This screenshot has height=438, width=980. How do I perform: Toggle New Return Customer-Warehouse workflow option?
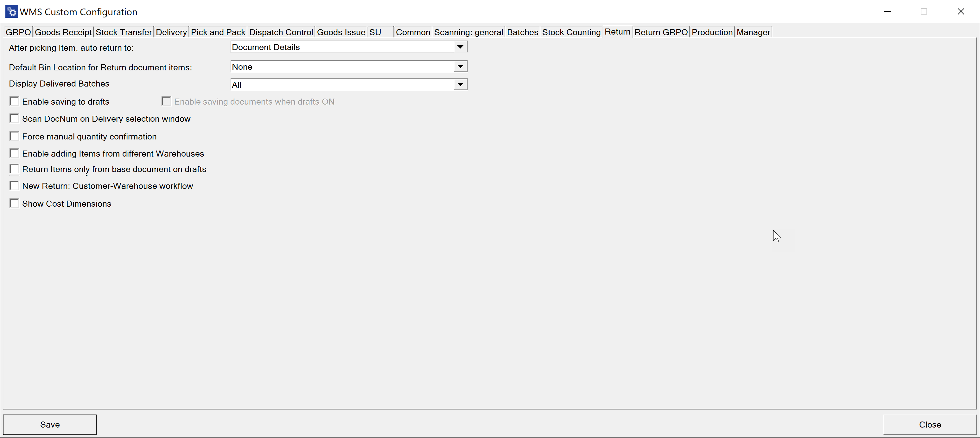15,186
